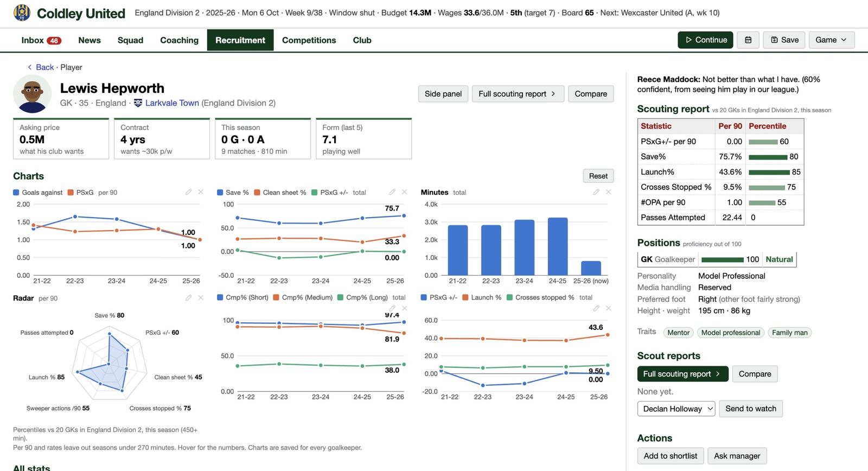Screen dimensions: 868x471
Task: Open the calendar icon button
Action: pyautogui.click(x=748, y=40)
